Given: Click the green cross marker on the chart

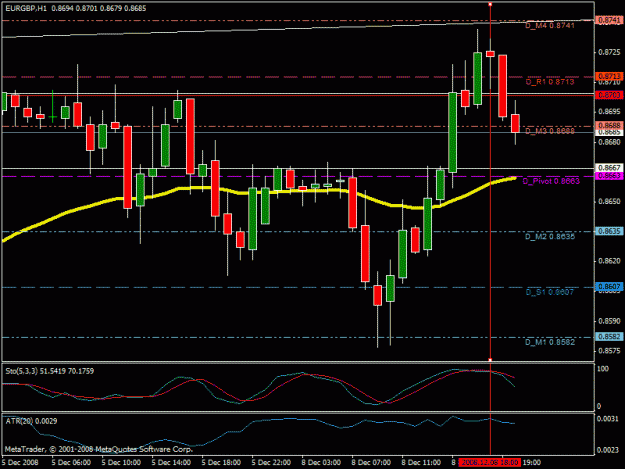Looking at the screenshot, I should pyautogui.click(x=53, y=117).
